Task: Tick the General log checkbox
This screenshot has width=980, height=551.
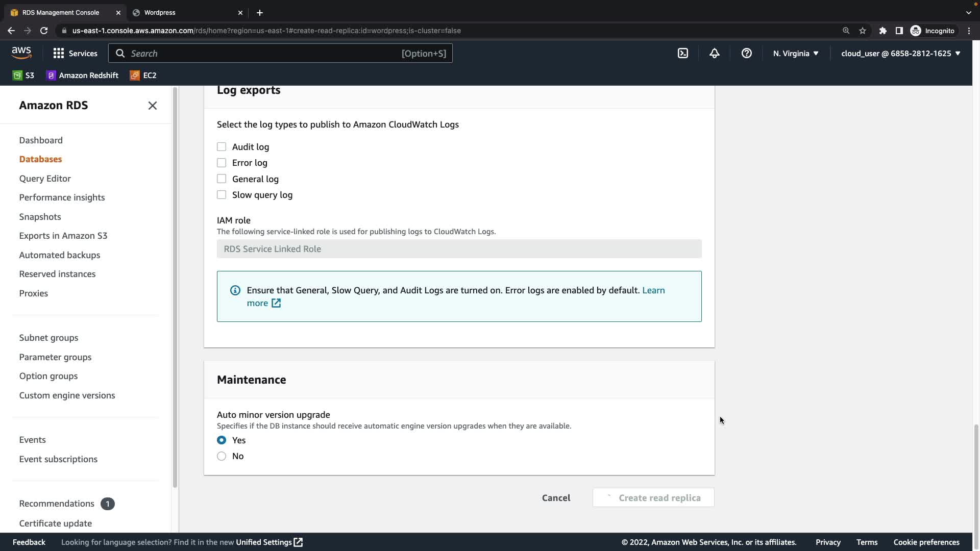Action: click(x=222, y=179)
